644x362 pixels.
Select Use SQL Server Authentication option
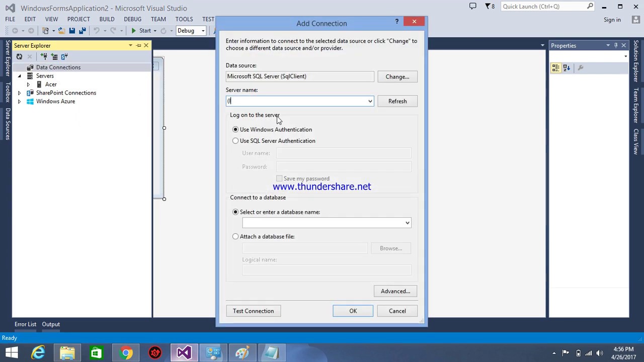point(235,141)
